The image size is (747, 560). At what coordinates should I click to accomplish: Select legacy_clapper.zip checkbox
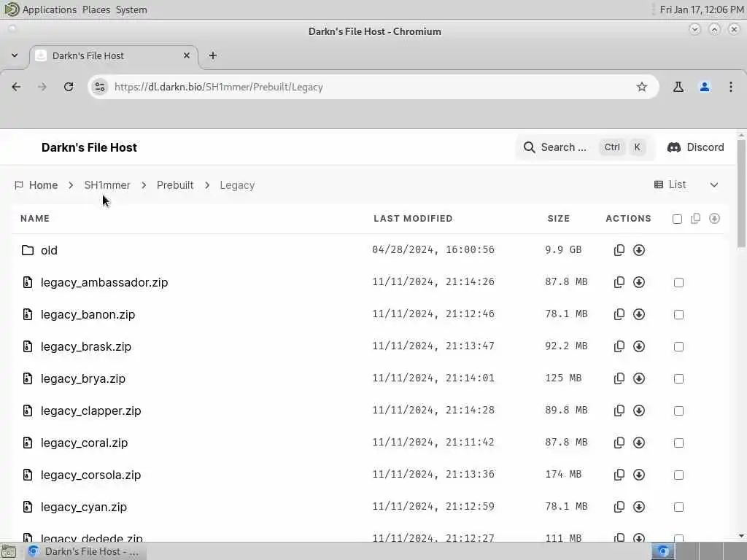[x=679, y=411]
